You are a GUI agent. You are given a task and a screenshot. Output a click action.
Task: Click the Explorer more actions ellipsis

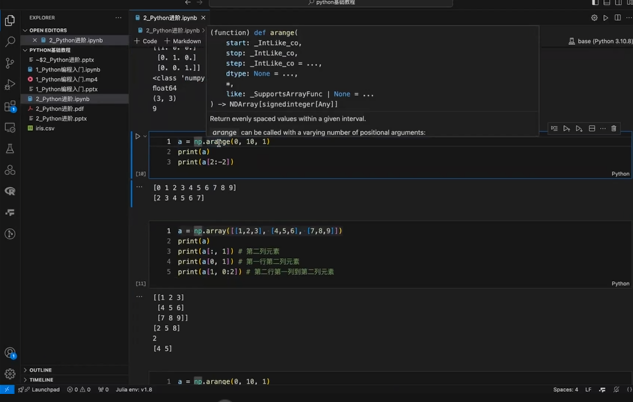click(x=118, y=18)
